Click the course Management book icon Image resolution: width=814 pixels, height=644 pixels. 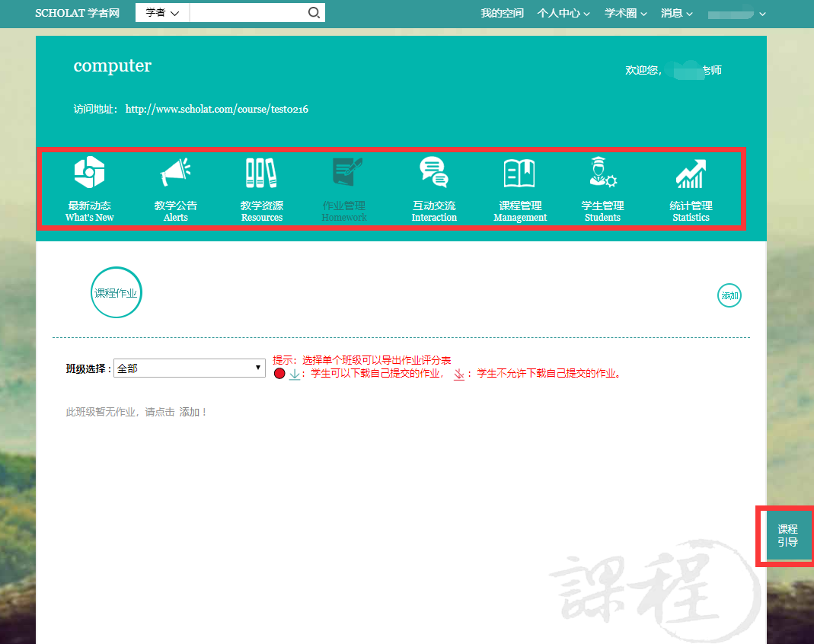(x=519, y=174)
